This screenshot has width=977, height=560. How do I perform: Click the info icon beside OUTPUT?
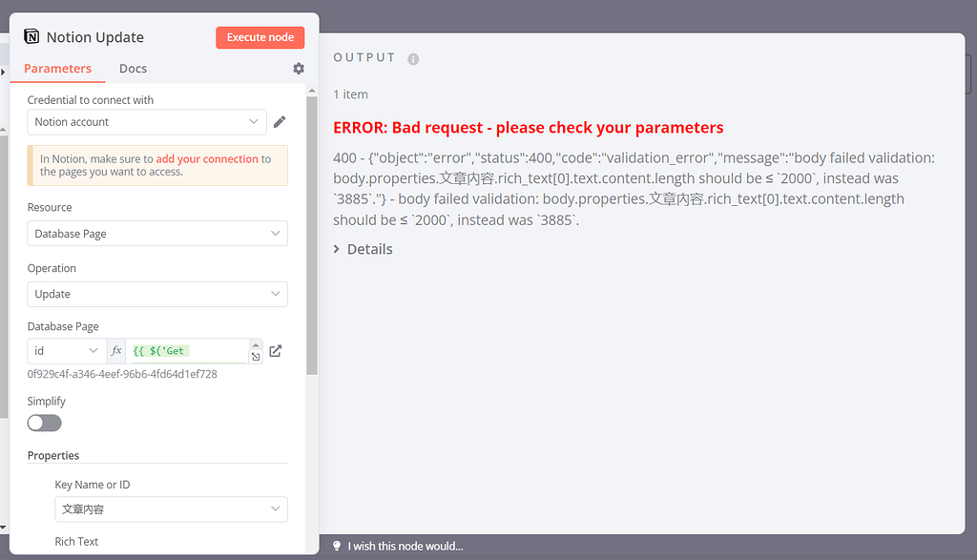point(413,58)
